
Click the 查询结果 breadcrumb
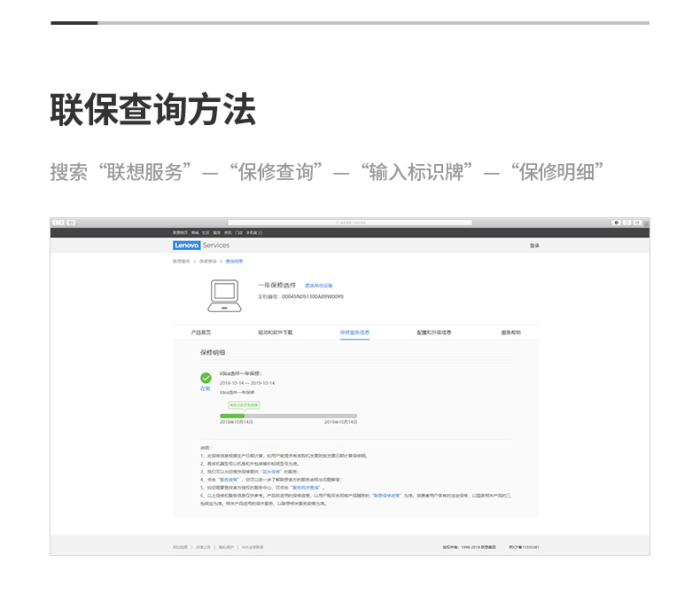pos(234,262)
